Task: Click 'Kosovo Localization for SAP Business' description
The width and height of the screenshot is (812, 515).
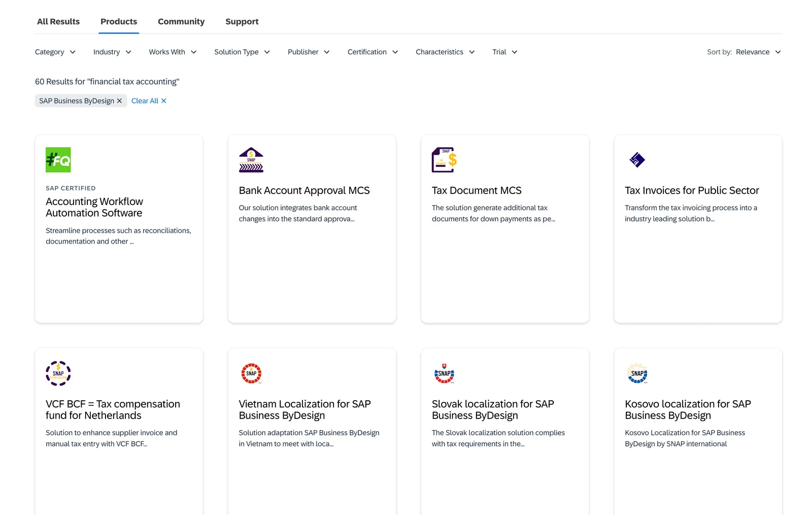Action: (x=685, y=438)
